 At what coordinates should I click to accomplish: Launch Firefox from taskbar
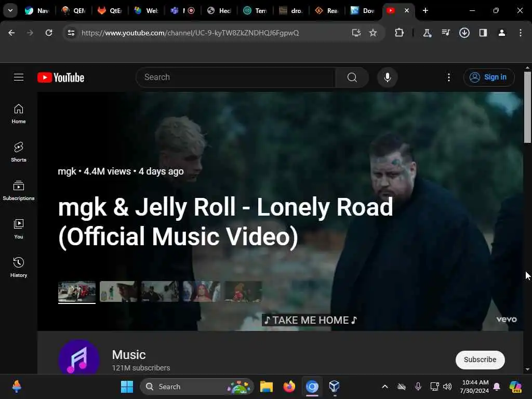point(289,387)
